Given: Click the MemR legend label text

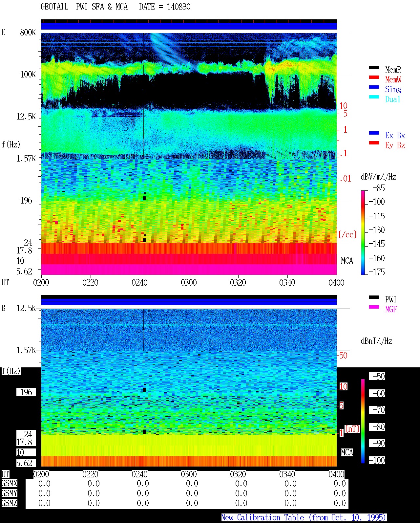Looking at the screenshot, I should click(393, 70).
